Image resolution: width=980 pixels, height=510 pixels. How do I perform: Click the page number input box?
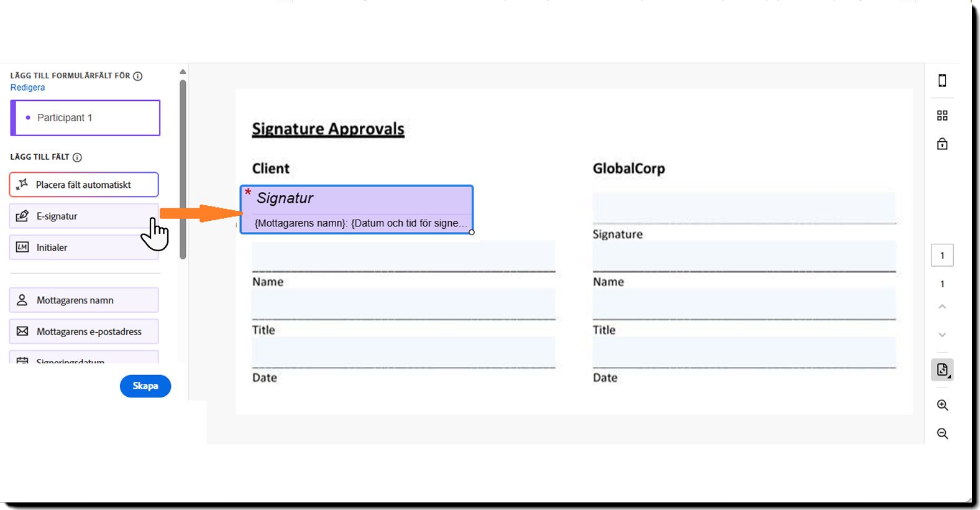pos(942,255)
